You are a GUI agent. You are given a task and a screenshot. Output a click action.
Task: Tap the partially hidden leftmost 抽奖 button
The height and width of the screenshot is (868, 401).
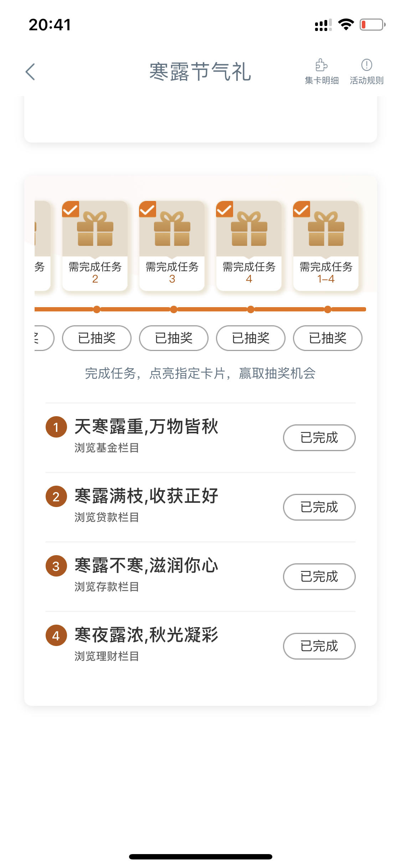(44, 338)
